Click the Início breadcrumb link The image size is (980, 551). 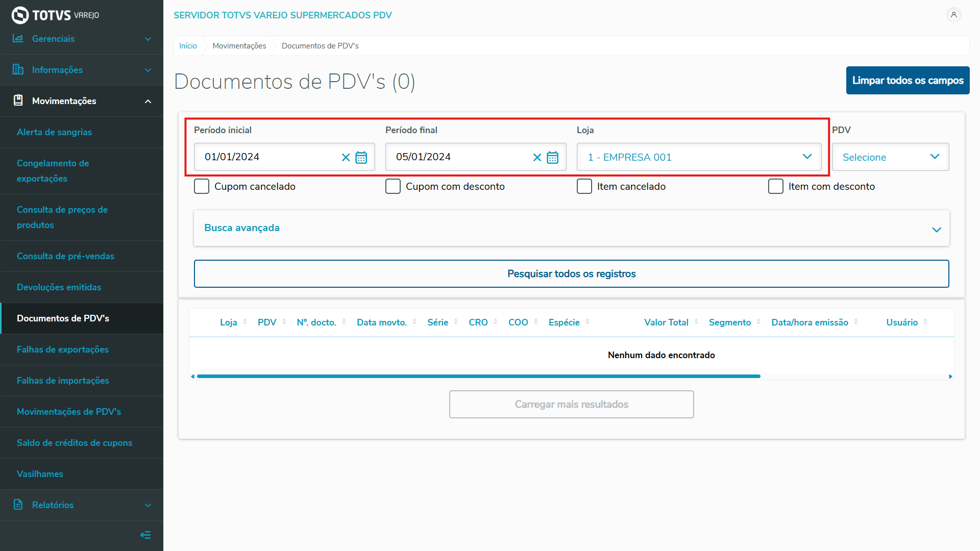click(188, 46)
